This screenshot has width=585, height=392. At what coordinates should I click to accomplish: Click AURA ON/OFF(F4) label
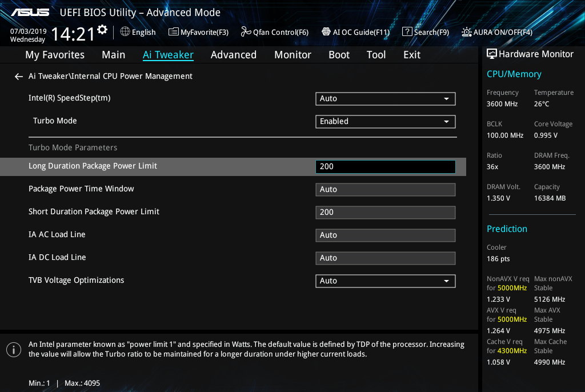coord(503,32)
